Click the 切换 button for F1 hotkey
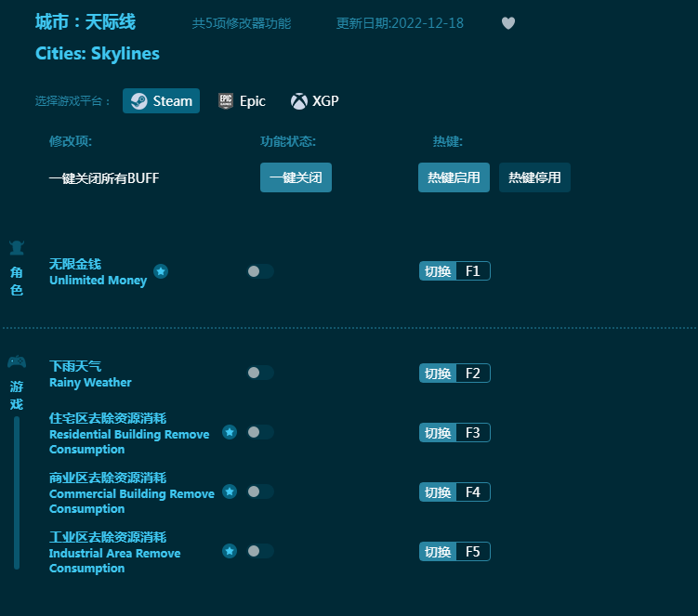Viewport: 698px width, 616px height. (438, 271)
